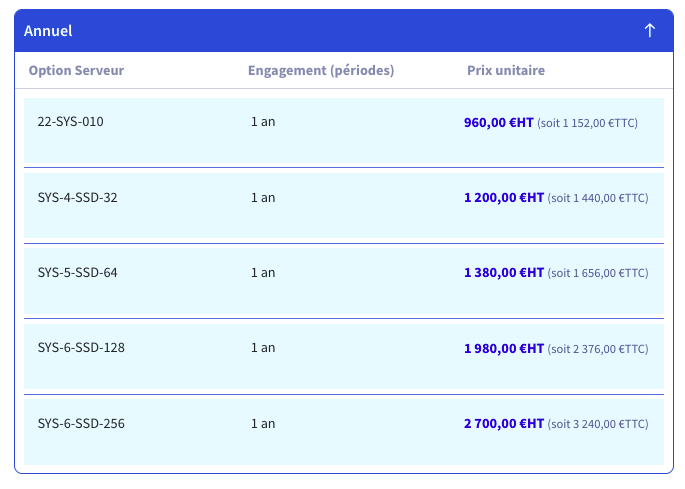Choose the 22-SYS-010 server option

(70, 121)
